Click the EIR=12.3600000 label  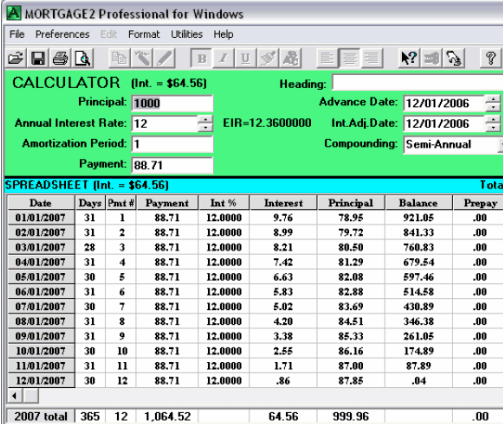click(x=267, y=123)
